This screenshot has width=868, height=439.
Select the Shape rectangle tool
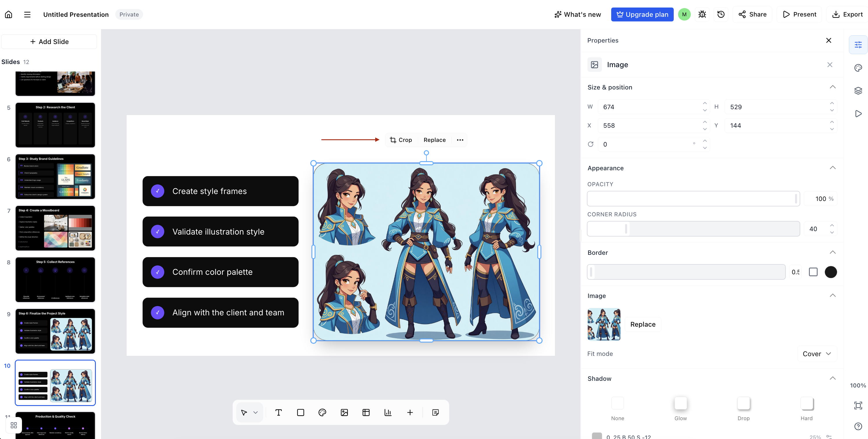click(301, 412)
